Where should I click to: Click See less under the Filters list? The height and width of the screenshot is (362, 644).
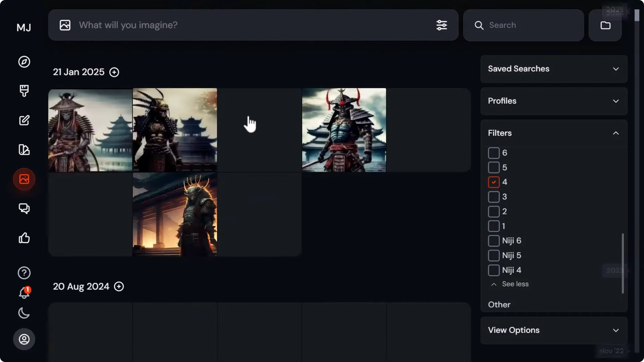click(x=515, y=284)
